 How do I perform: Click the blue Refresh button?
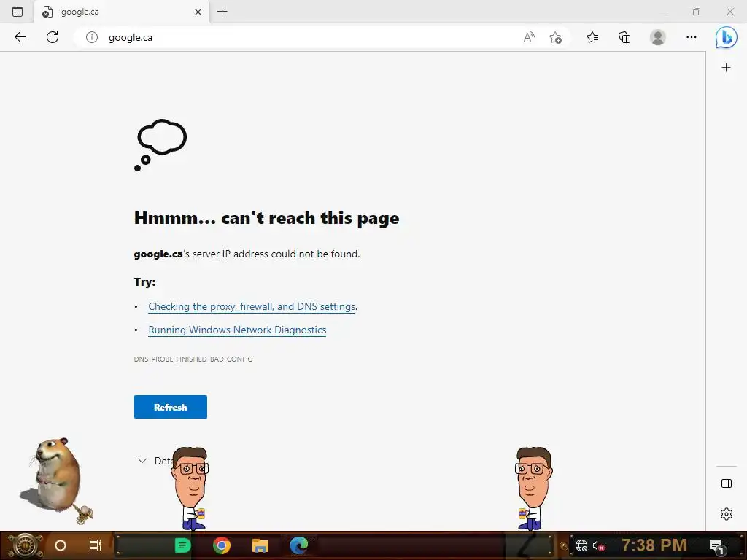coord(171,407)
